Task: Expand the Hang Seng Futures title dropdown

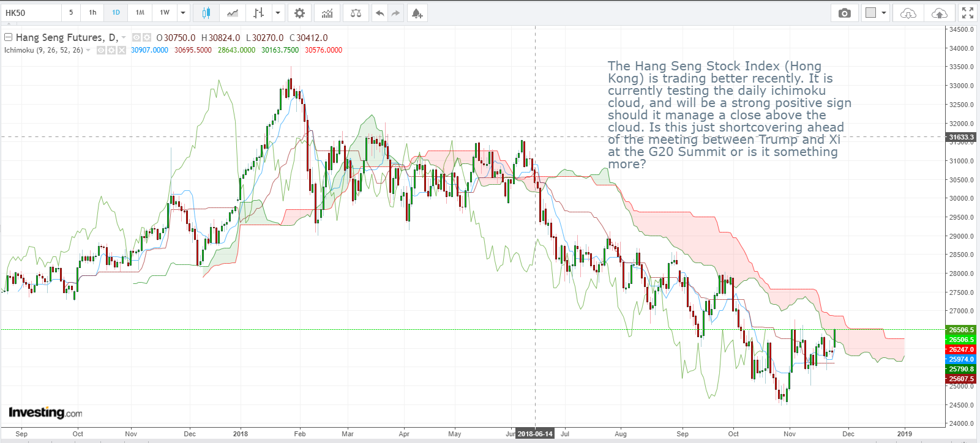Action: (124, 38)
